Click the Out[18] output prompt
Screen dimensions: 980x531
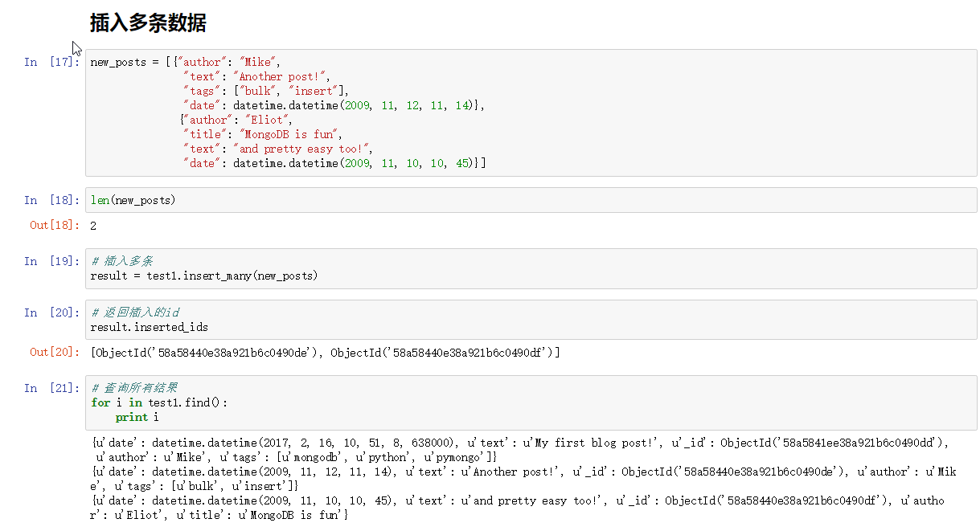[55, 226]
